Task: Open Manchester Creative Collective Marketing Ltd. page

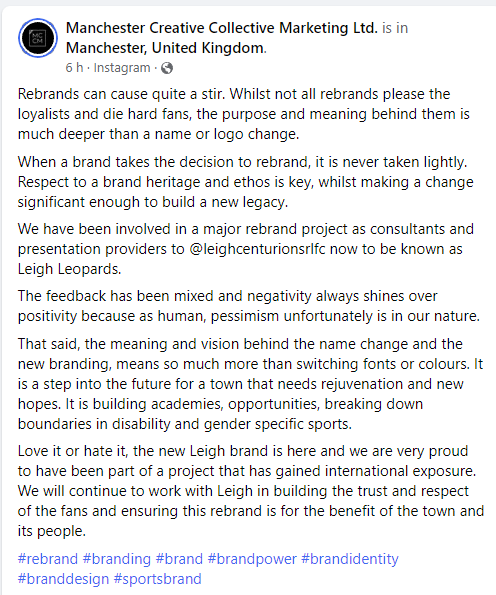Action: point(222,28)
